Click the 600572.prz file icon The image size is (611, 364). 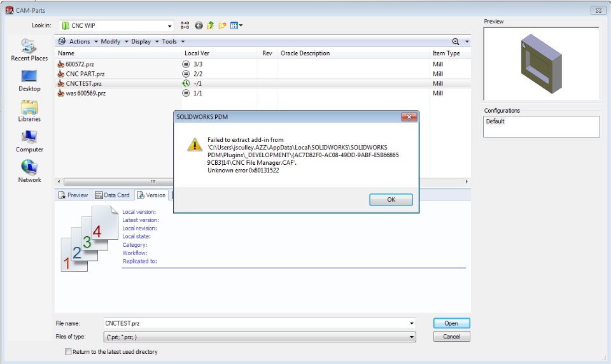click(61, 64)
